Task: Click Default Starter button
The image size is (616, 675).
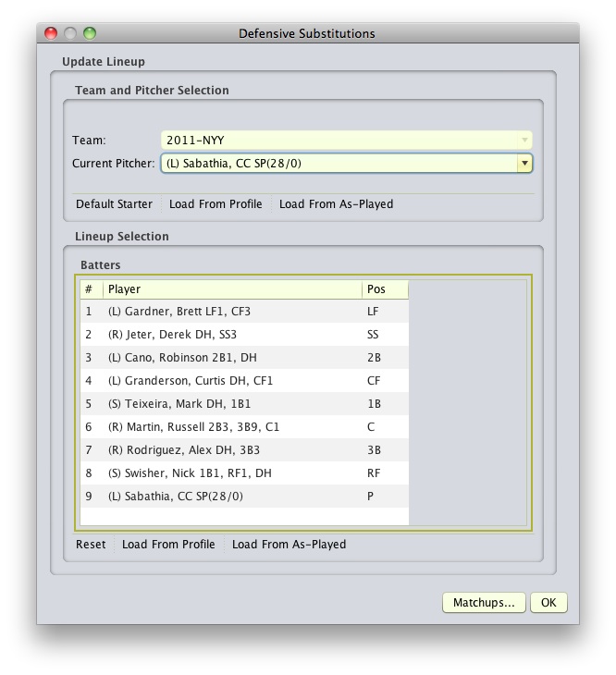Action: (x=114, y=204)
